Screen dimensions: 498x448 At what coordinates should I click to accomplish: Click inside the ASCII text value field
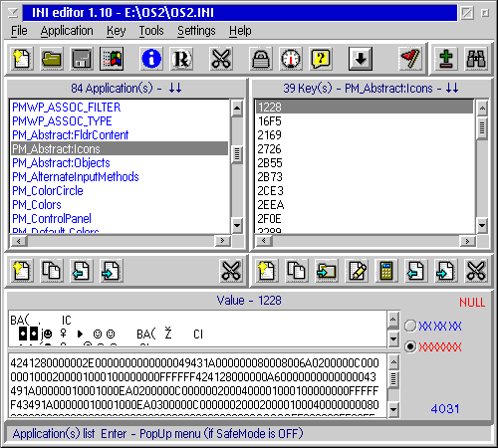click(197, 329)
